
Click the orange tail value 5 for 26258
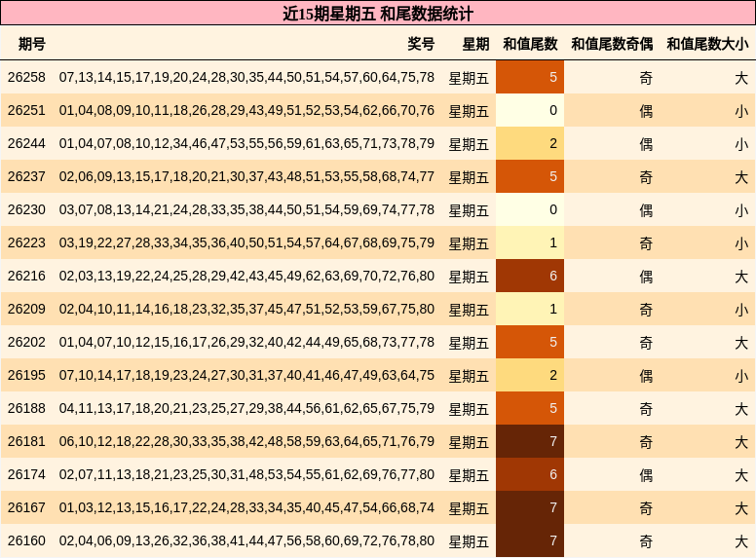(530, 77)
